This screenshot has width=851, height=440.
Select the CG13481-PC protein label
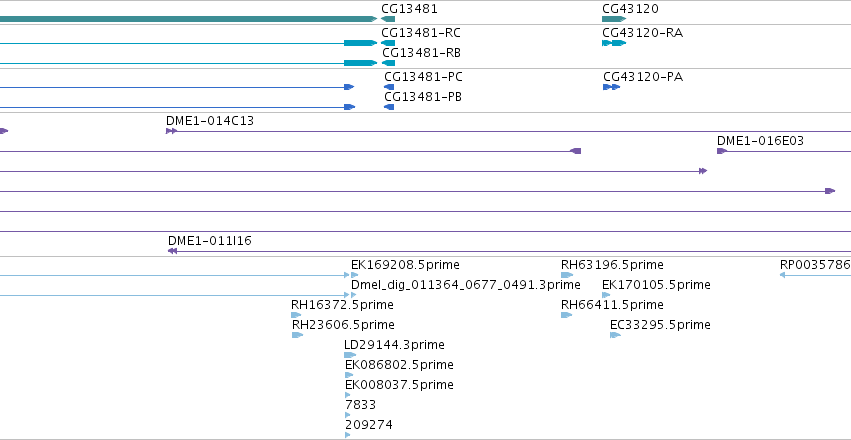423,77
